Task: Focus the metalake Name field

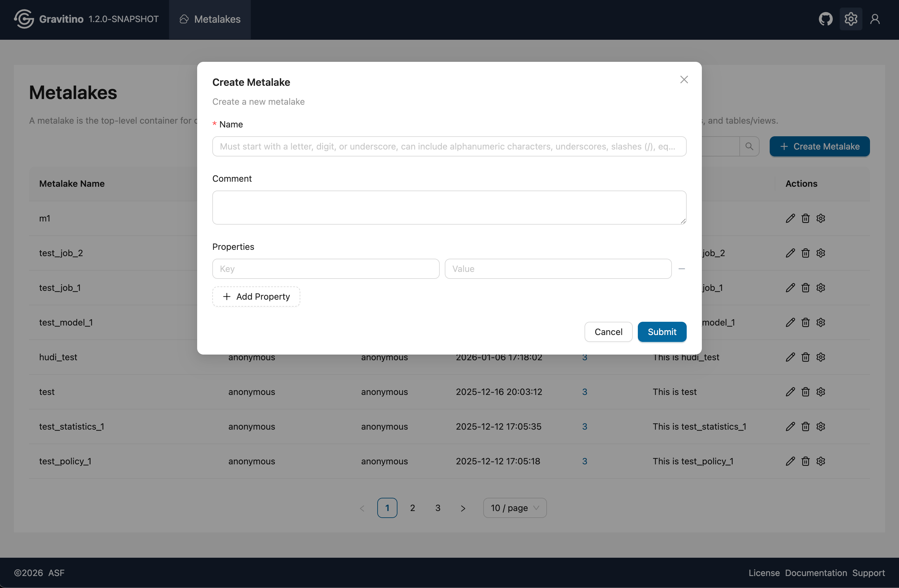Action: click(x=449, y=147)
